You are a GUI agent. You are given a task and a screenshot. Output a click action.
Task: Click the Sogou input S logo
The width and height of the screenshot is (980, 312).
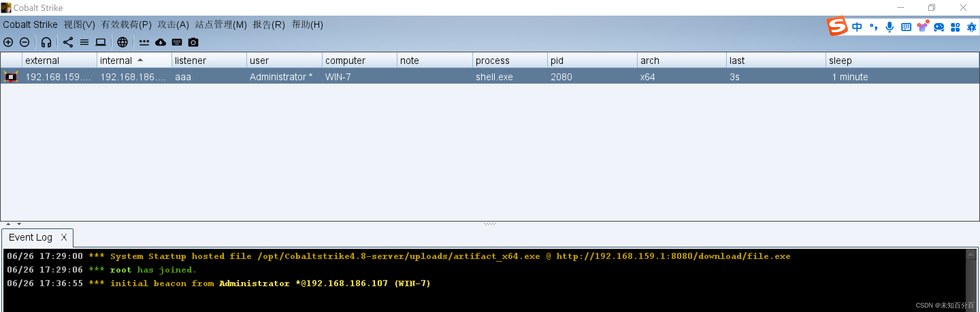click(837, 26)
